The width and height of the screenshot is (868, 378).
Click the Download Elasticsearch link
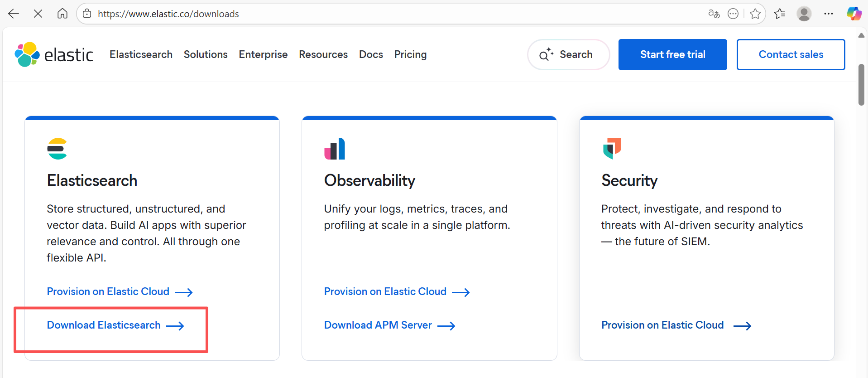[115, 325]
